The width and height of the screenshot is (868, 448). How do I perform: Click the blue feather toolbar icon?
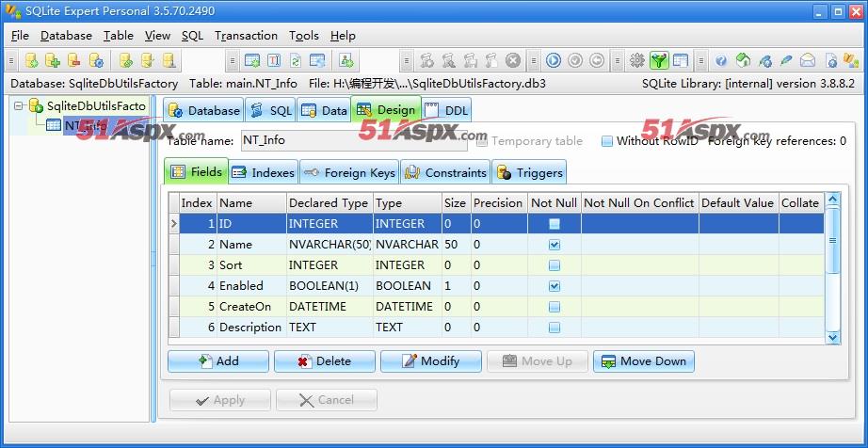[786, 60]
